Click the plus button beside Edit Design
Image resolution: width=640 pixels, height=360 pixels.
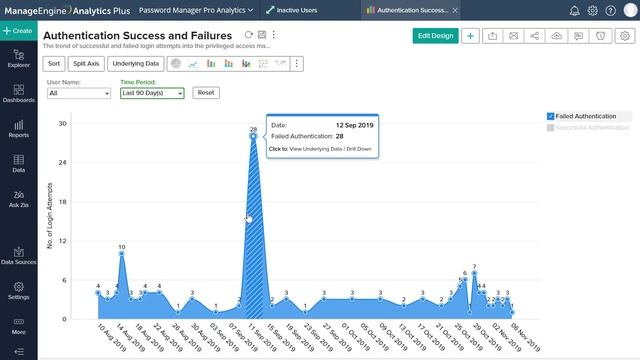click(x=470, y=36)
